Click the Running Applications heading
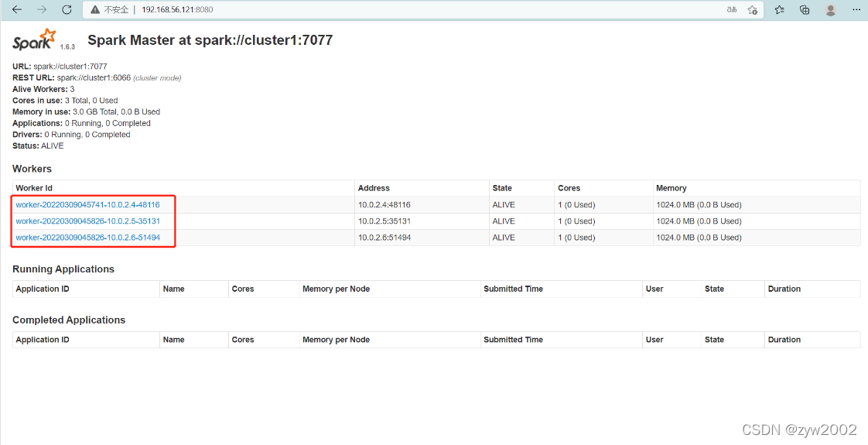 (63, 269)
